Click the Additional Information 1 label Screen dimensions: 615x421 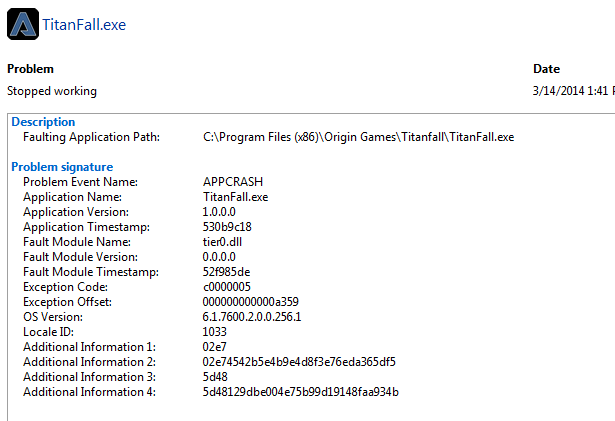click(89, 347)
